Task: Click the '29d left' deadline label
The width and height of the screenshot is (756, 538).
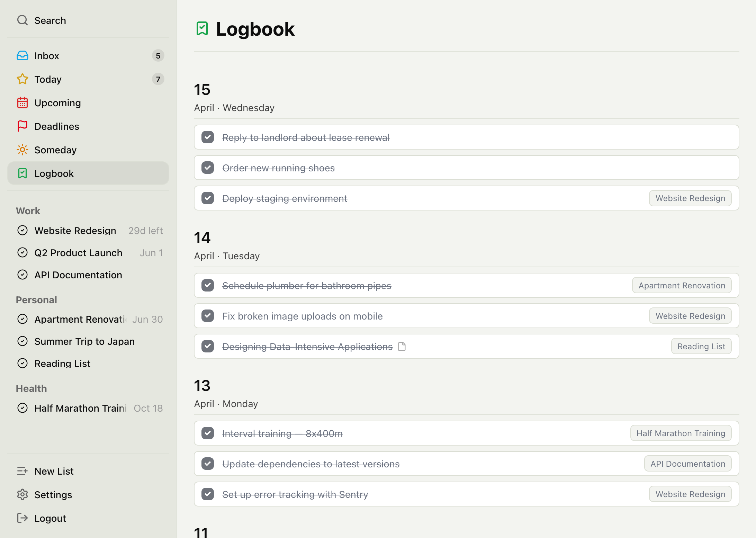Action: click(145, 231)
